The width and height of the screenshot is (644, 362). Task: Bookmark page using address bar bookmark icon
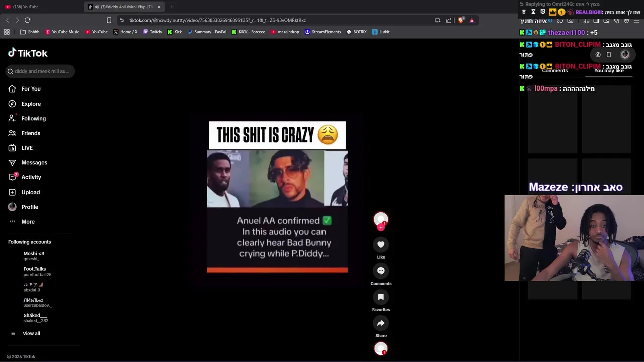pos(109,20)
